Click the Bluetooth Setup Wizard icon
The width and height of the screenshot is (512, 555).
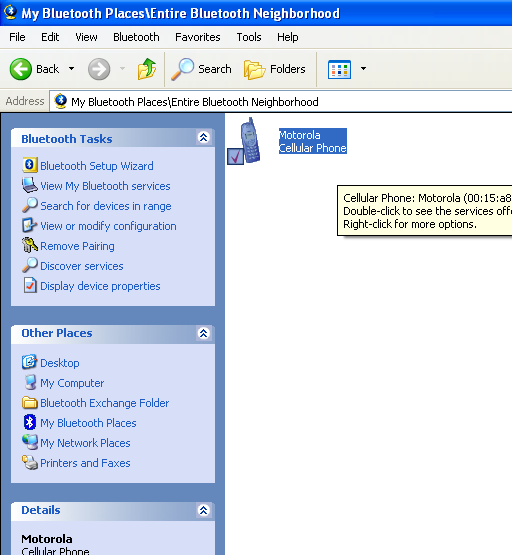[30, 165]
